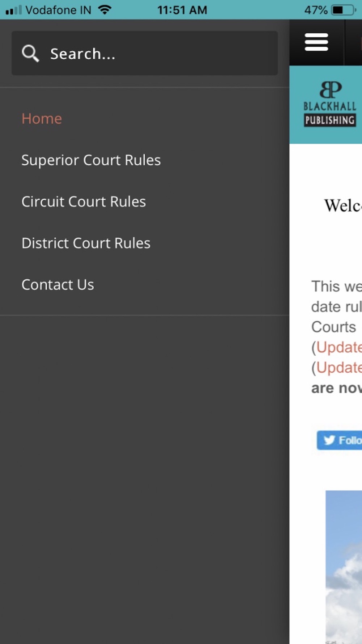Tap the Welcome heading text
The image size is (362, 644).
coord(343,206)
